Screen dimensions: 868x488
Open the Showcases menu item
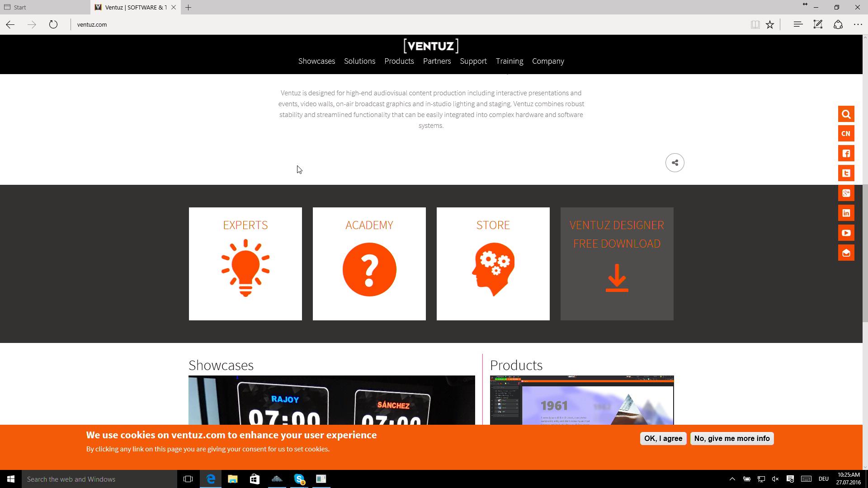316,61
